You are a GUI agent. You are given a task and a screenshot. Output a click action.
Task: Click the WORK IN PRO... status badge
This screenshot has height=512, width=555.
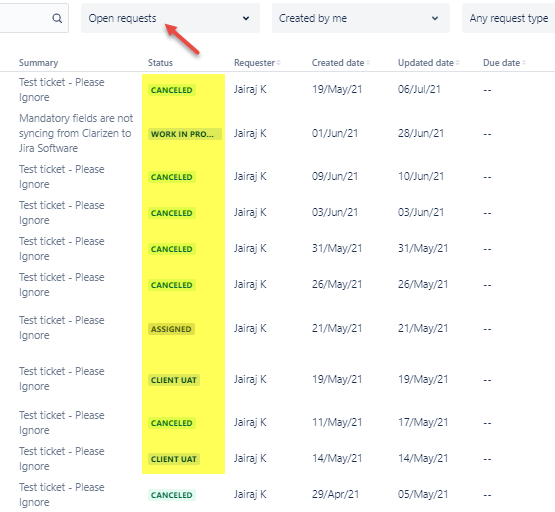(x=184, y=134)
